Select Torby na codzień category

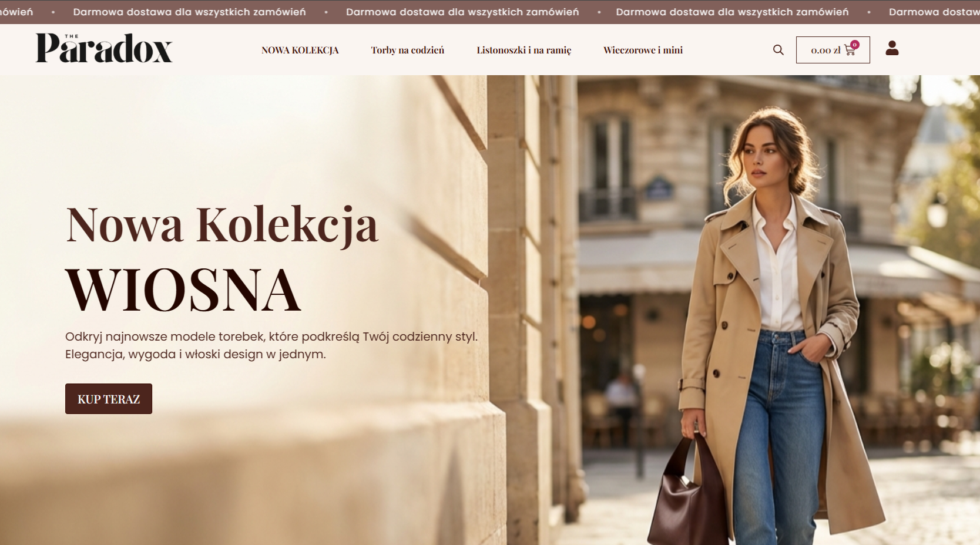point(408,50)
